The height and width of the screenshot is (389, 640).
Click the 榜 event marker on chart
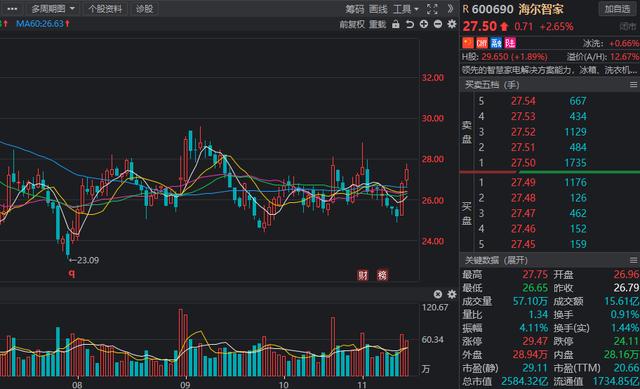382,275
